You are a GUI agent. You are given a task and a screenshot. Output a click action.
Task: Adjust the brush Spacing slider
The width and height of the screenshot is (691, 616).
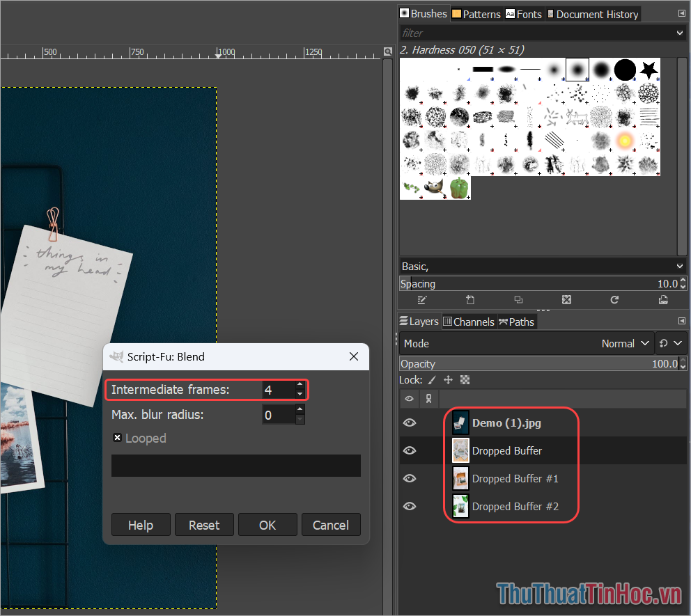pyautogui.click(x=539, y=283)
